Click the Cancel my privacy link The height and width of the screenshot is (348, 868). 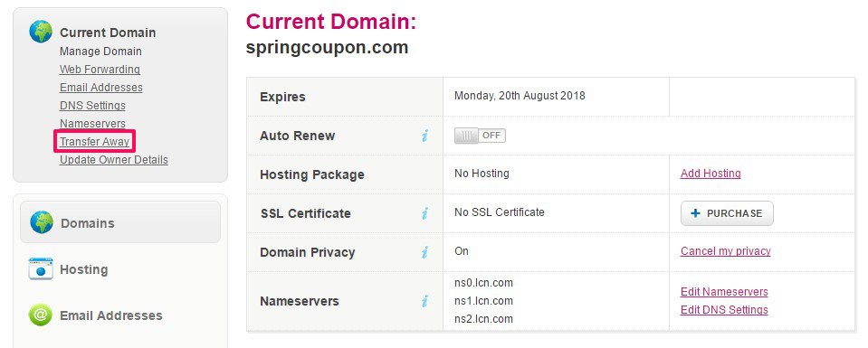(726, 251)
